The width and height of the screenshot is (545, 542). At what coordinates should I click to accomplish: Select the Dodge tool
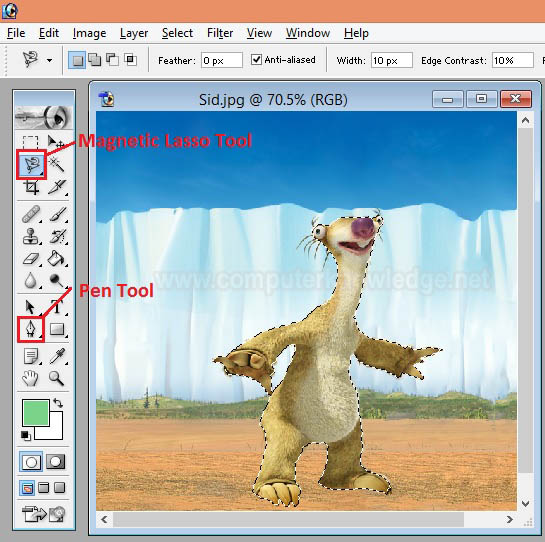coord(57,281)
